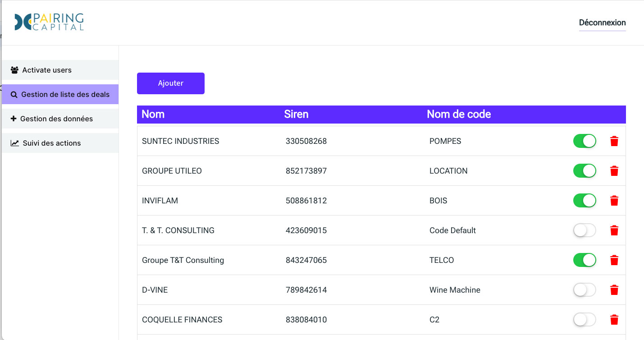Viewport: 644px width, 340px height.
Task: Go to Gestion des données
Action: [60, 119]
